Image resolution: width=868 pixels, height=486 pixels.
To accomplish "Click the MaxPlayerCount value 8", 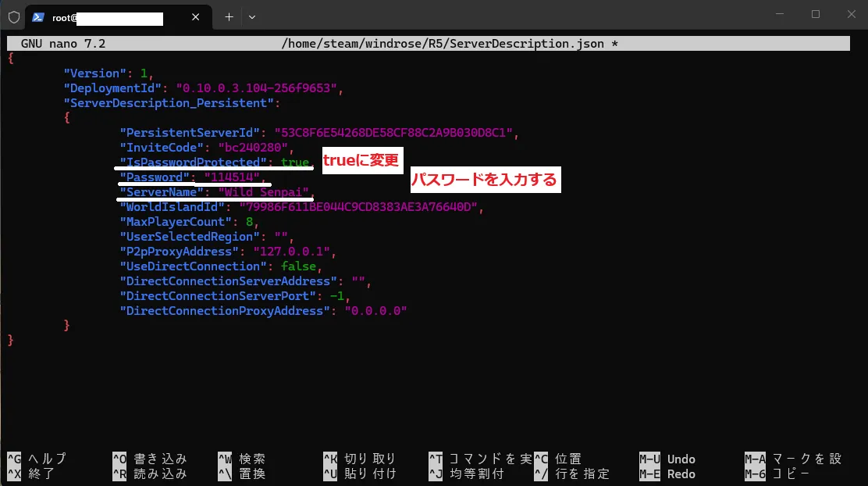I will coord(249,222).
